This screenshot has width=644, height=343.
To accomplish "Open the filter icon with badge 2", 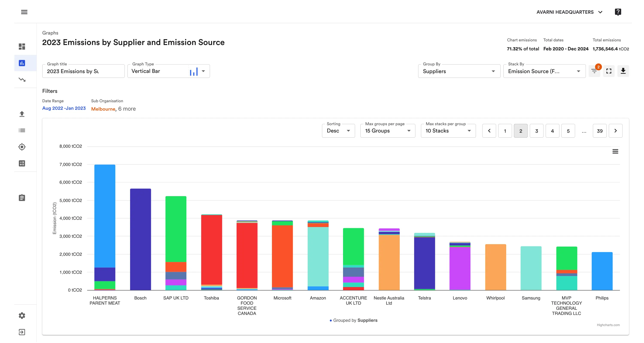I will click(594, 71).
